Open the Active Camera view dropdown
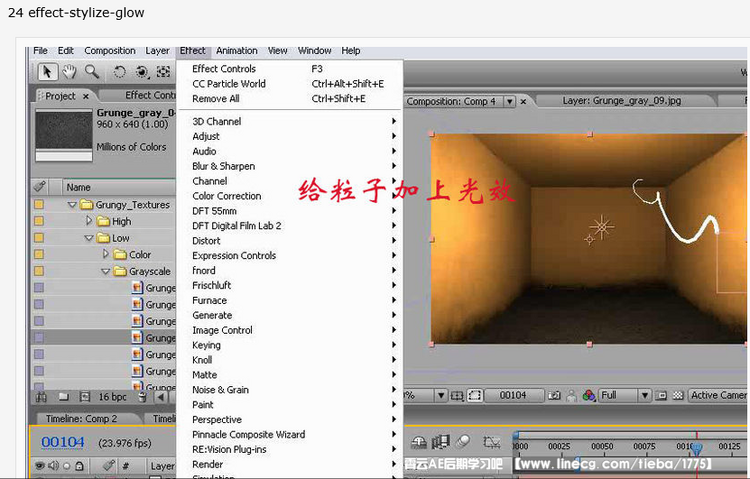The height and width of the screenshot is (479, 750). 717,395
